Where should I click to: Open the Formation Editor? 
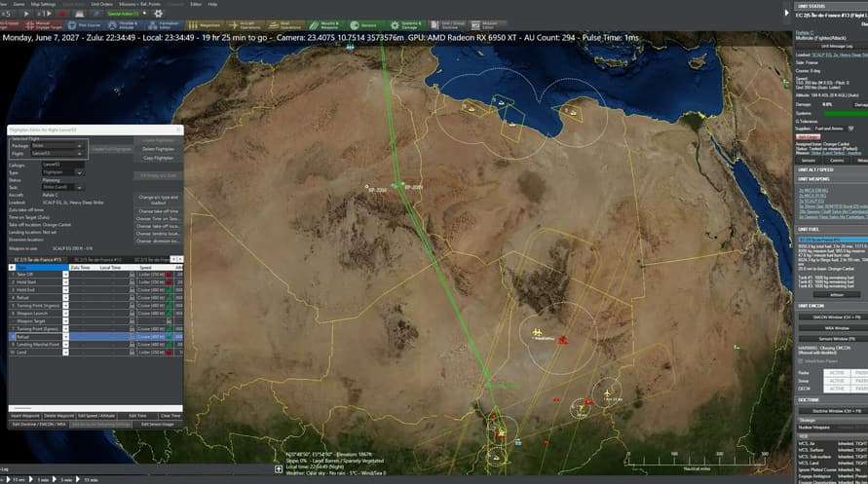(x=165, y=25)
